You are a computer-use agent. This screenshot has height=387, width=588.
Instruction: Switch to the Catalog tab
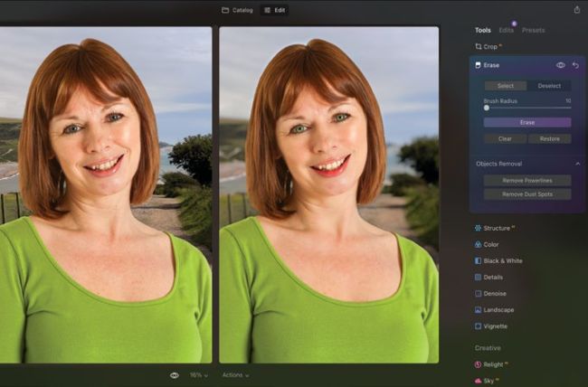coord(237,10)
